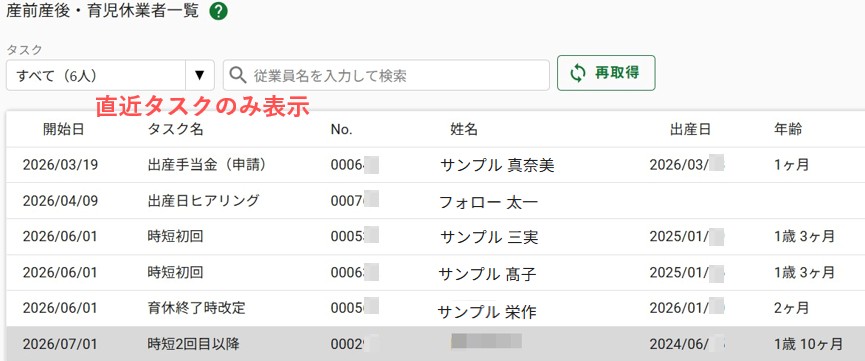The image size is (865, 361).
Task: Click the 年齢 column header
Action: [788, 130]
